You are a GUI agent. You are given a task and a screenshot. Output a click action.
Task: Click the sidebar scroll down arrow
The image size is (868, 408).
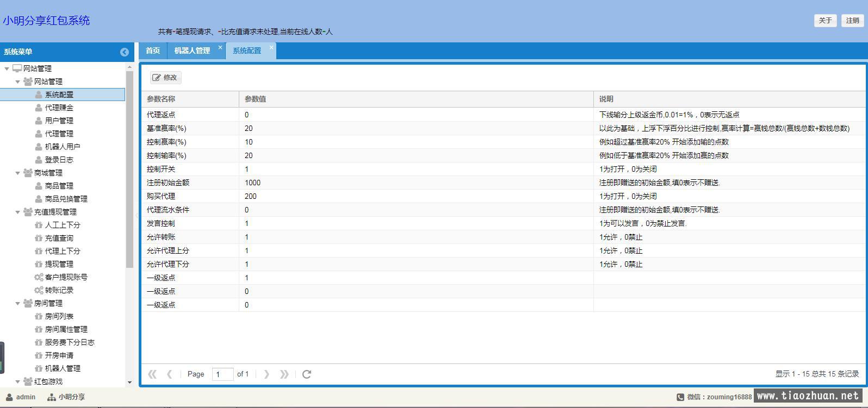[129, 382]
